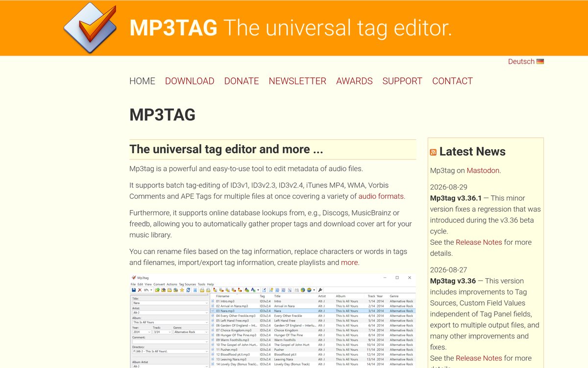Click the tagline "The universal tag editor."
The height and width of the screenshot is (368, 588).
pos(338,28)
